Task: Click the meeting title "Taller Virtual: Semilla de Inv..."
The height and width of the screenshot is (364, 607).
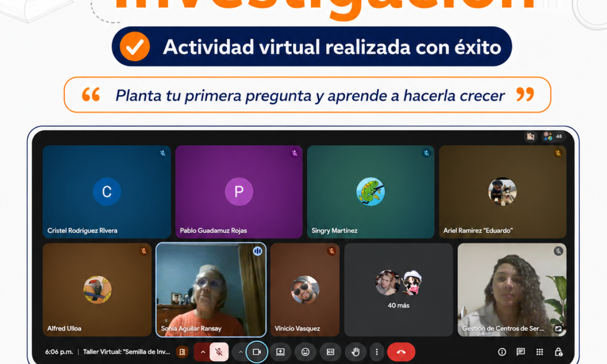Action: [126, 352]
